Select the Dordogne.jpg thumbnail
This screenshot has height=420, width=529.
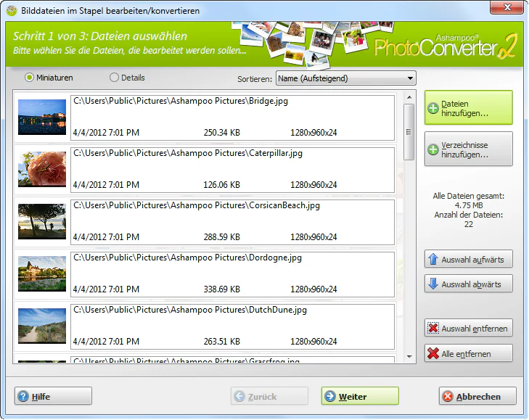click(x=42, y=273)
